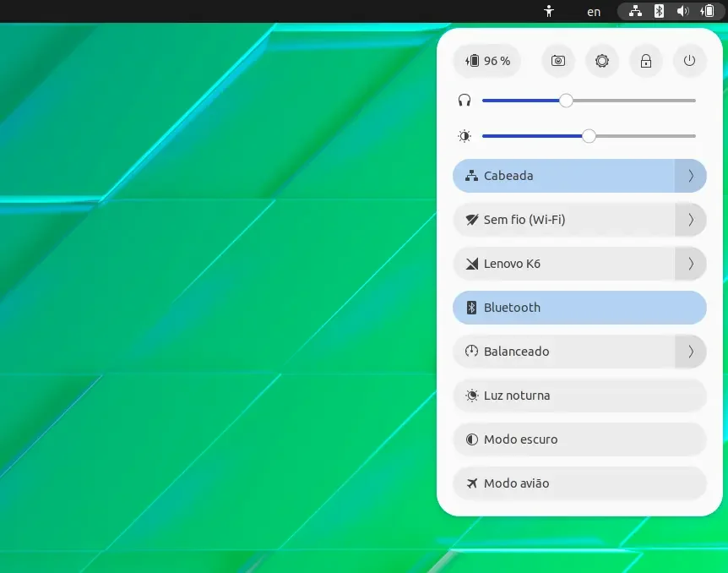Enable Modo escuro

[579, 439]
